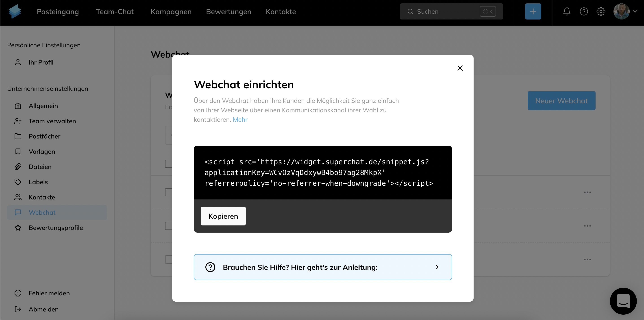The width and height of the screenshot is (644, 320).
Task: Click the Bewertungsprofile star icon
Action: [18, 228]
